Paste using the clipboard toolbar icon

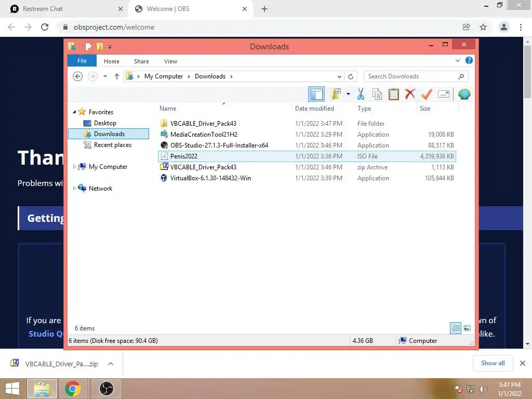click(394, 94)
